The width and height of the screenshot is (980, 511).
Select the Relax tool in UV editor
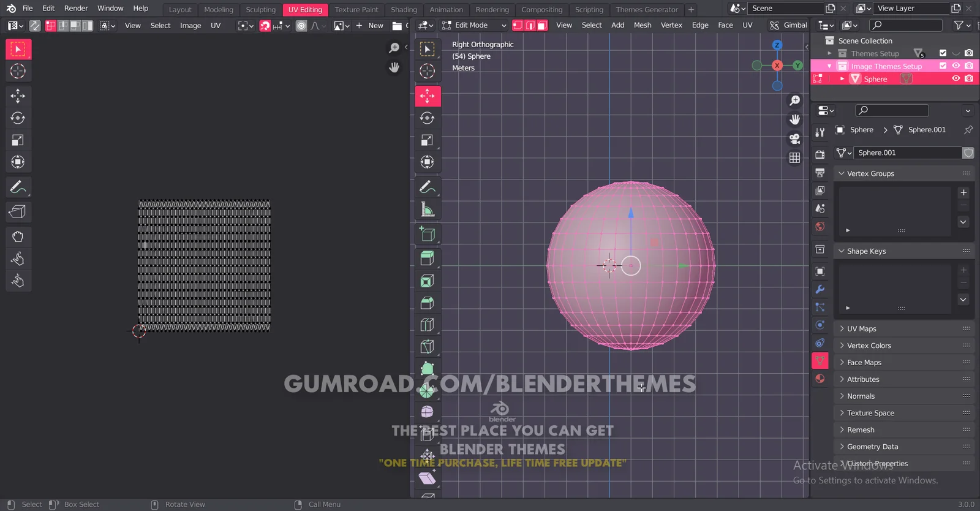tap(18, 259)
